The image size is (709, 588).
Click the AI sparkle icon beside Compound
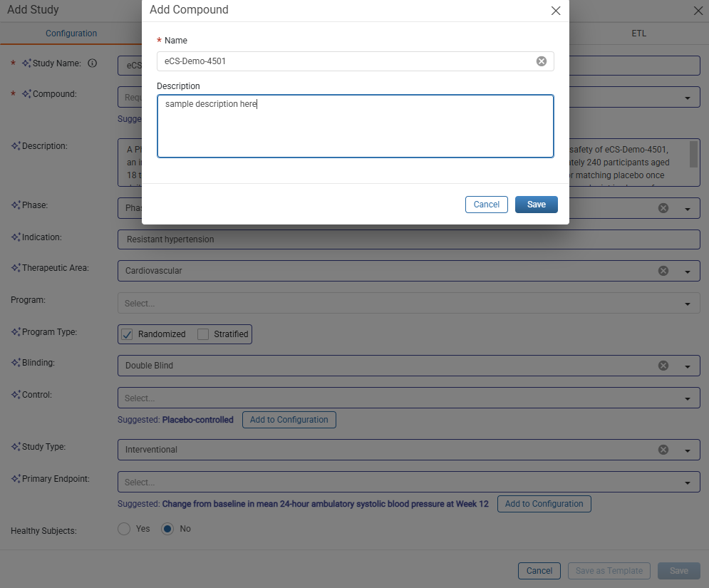pos(26,93)
